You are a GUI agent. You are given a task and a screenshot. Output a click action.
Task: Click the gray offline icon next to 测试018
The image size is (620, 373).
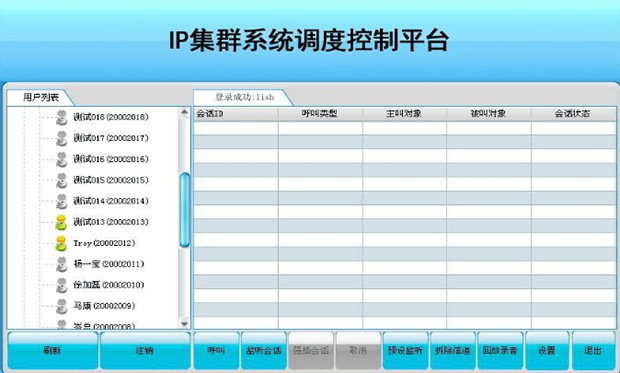click(x=61, y=117)
